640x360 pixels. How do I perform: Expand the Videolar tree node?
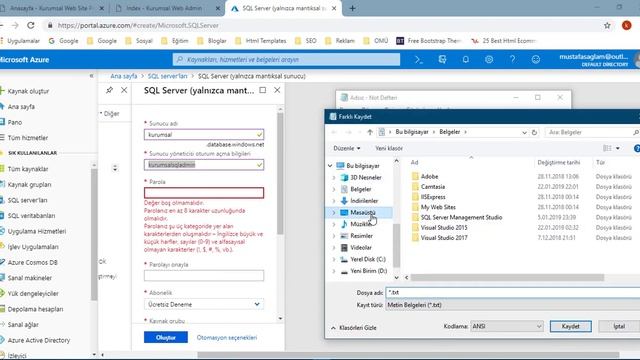point(333,247)
